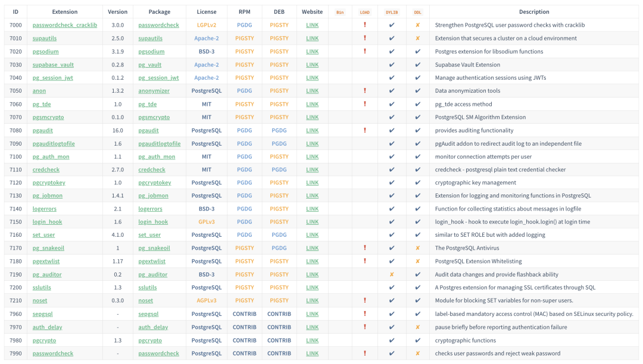Open the supautils extension link
The width and height of the screenshot is (643, 364).
(45, 38)
